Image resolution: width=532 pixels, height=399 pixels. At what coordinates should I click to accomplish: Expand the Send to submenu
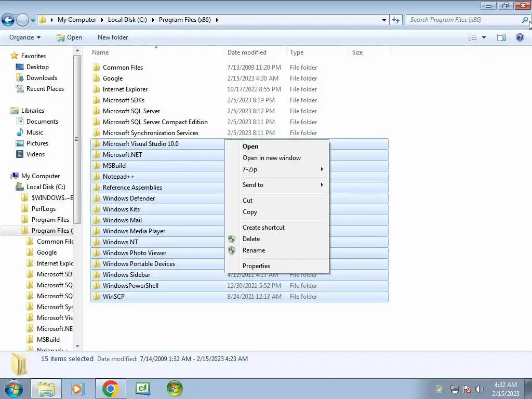click(277, 185)
